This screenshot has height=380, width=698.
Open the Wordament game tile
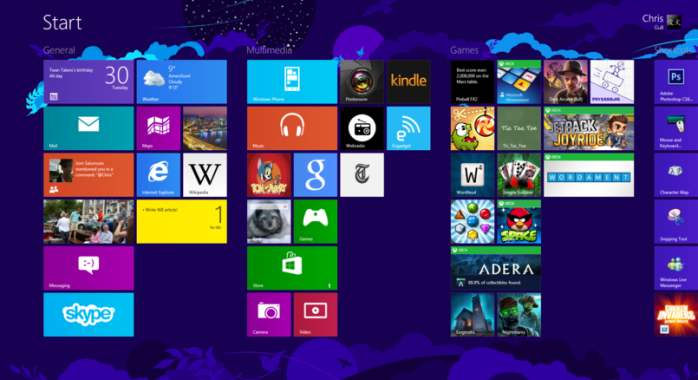[x=588, y=175]
